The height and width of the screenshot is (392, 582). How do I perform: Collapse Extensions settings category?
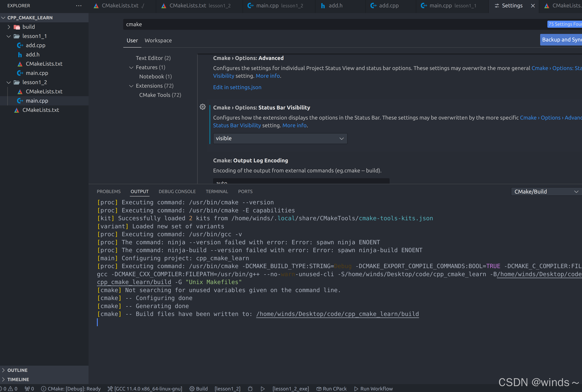(x=131, y=86)
